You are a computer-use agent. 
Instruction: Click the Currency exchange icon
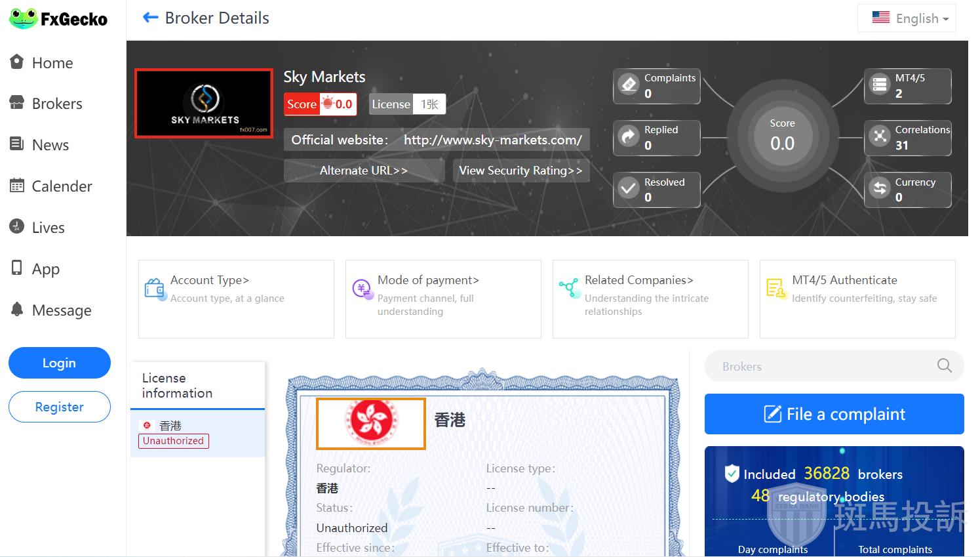pos(879,189)
